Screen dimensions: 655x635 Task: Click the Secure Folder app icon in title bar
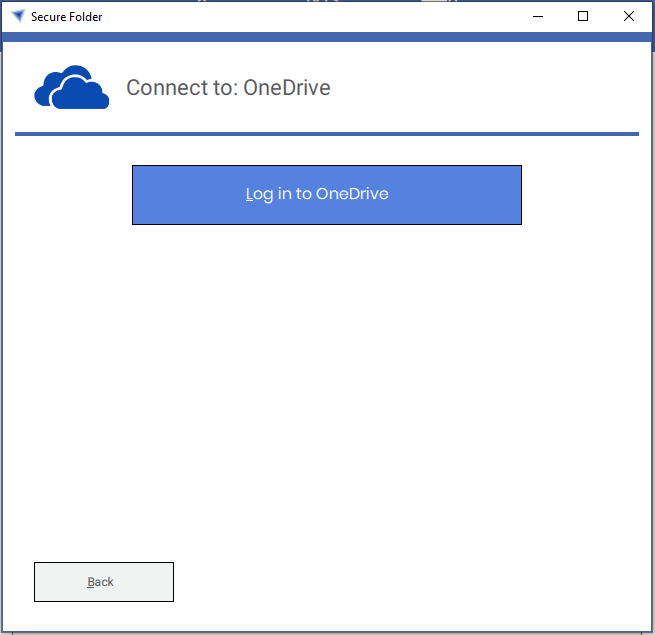(18, 16)
